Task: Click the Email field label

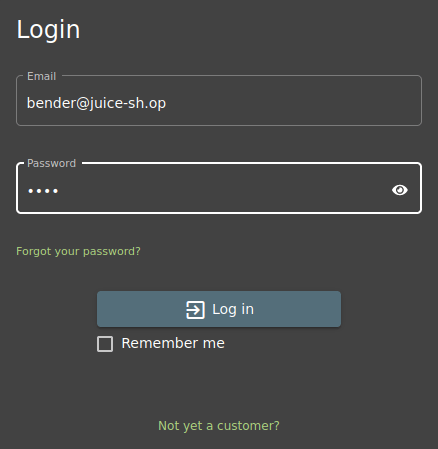Action: point(42,76)
